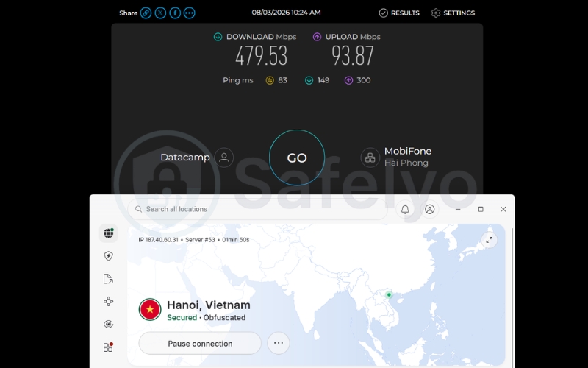Maximize the VPN window
This screenshot has width=588, height=368.
coord(481,209)
